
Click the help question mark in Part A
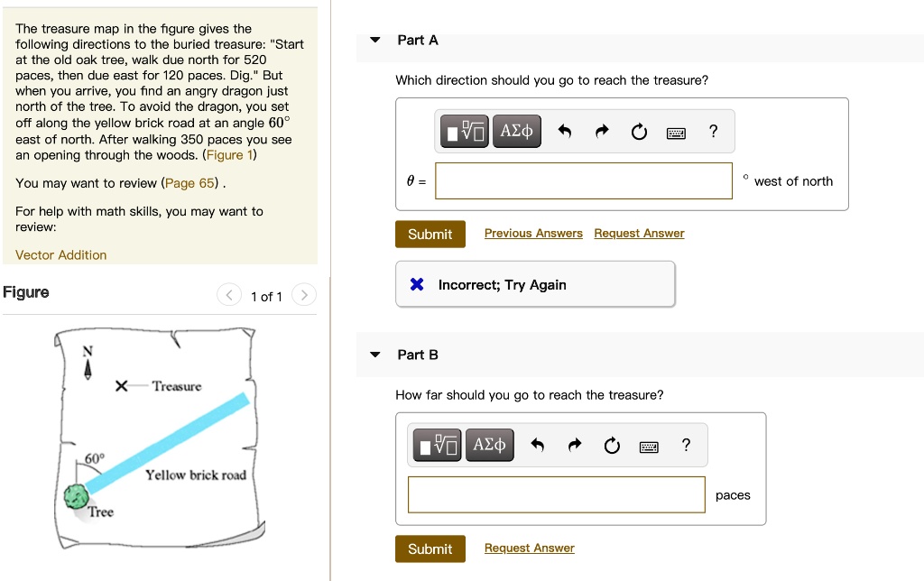tap(714, 132)
